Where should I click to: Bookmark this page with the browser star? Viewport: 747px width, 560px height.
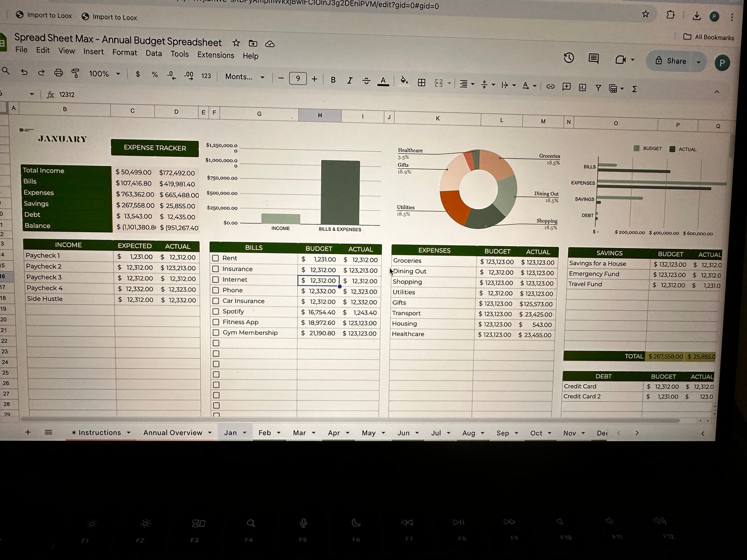[645, 14]
